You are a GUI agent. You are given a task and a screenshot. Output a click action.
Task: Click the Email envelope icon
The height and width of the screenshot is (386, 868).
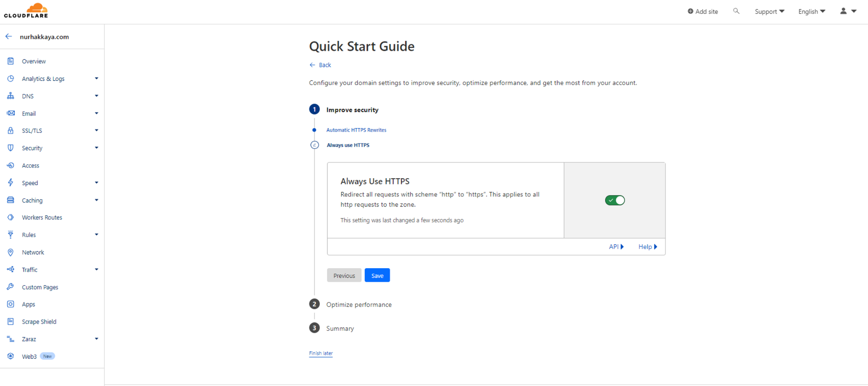coord(10,113)
